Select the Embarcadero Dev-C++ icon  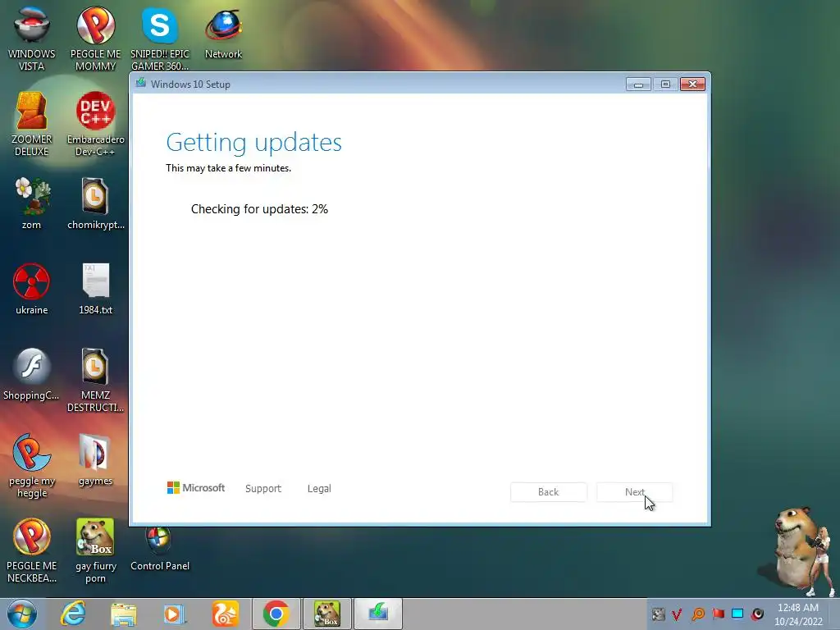(x=95, y=125)
